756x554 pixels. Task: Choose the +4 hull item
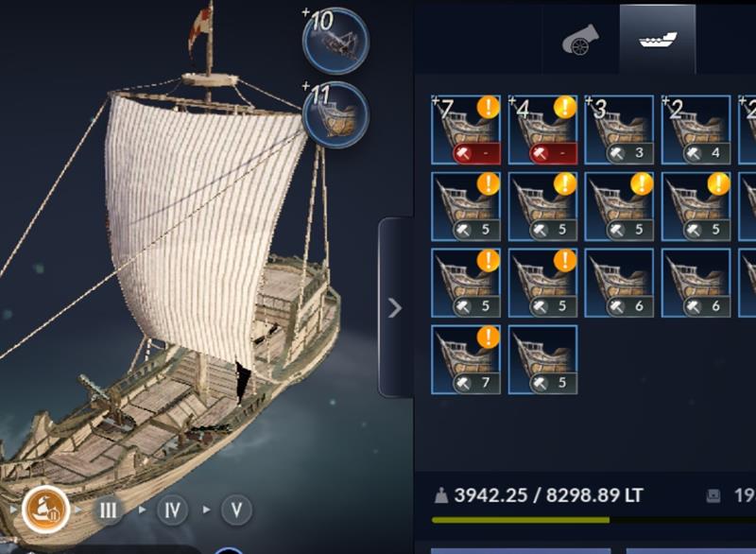(542, 130)
